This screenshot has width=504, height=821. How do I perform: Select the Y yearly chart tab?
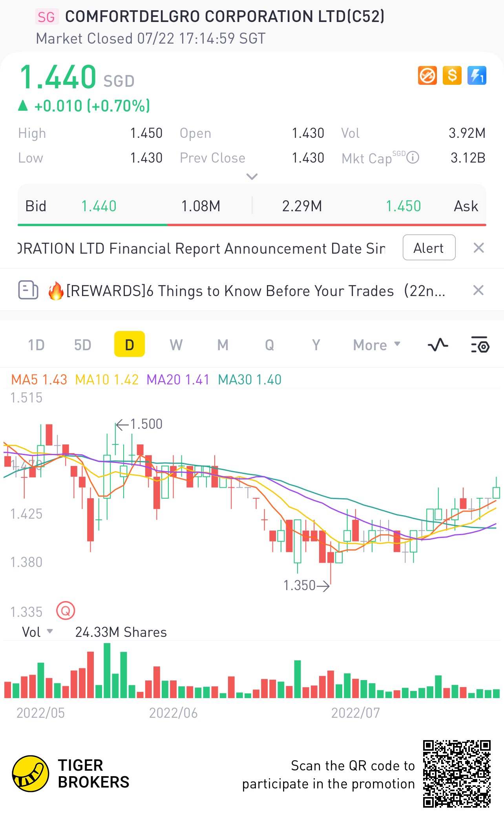tap(316, 345)
